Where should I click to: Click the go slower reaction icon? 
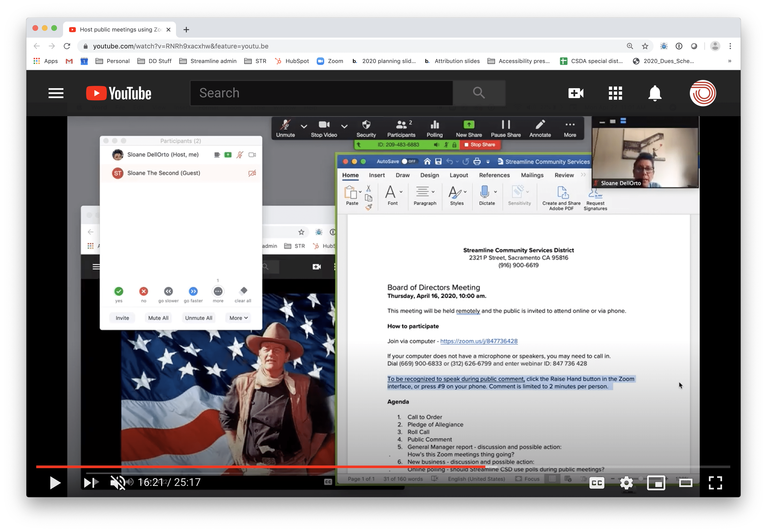tap(168, 291)
